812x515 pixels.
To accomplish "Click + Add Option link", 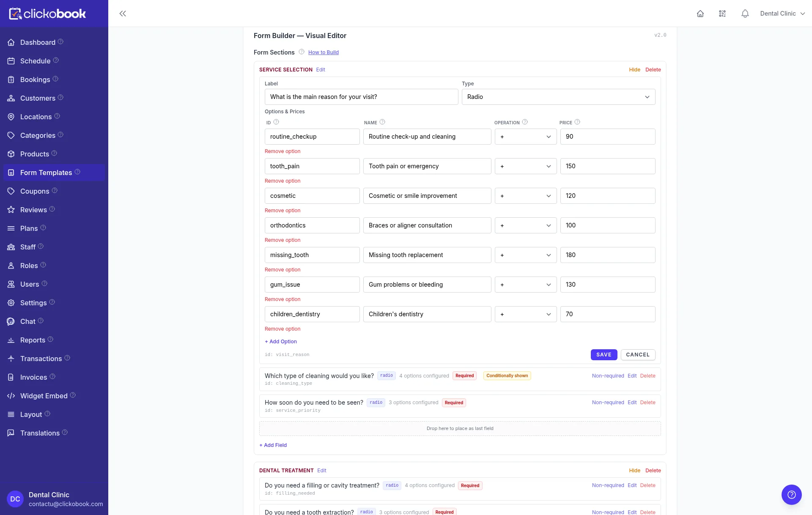I will pyautogui.click(x=281, y=342).
